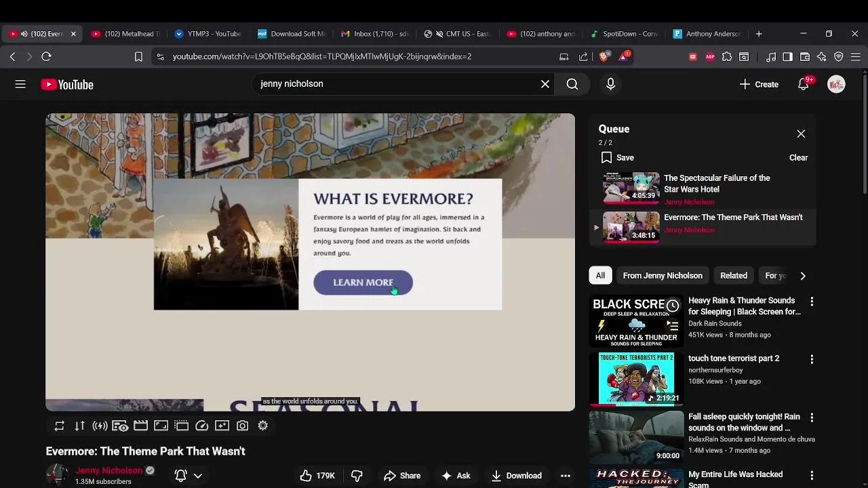Click the up-down arrows icon below player
The height and width of the screenshot is (488, 868).
(79, 426)
